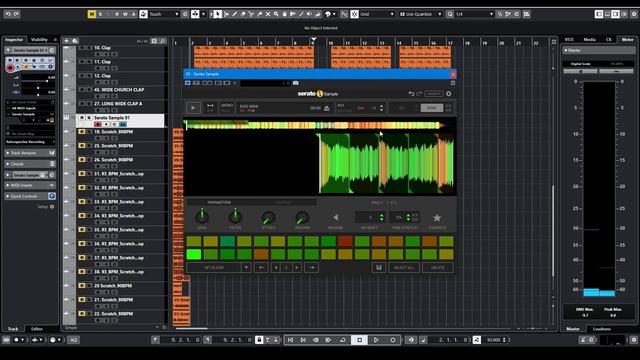Switch to the Inspector tab

[x=14, y=40]
